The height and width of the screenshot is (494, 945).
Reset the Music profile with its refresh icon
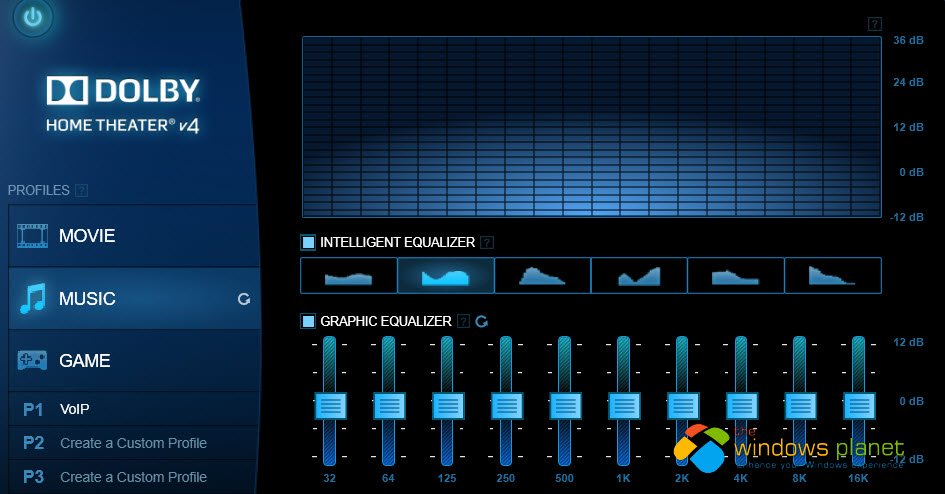[x=243, y=299]
